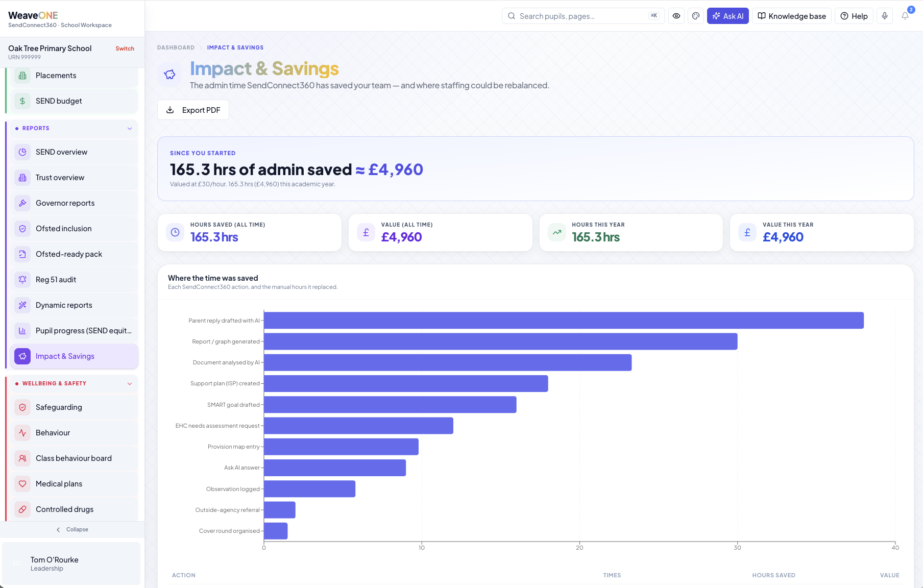
Task: Open Medical plans page
Action: [75, 484]
